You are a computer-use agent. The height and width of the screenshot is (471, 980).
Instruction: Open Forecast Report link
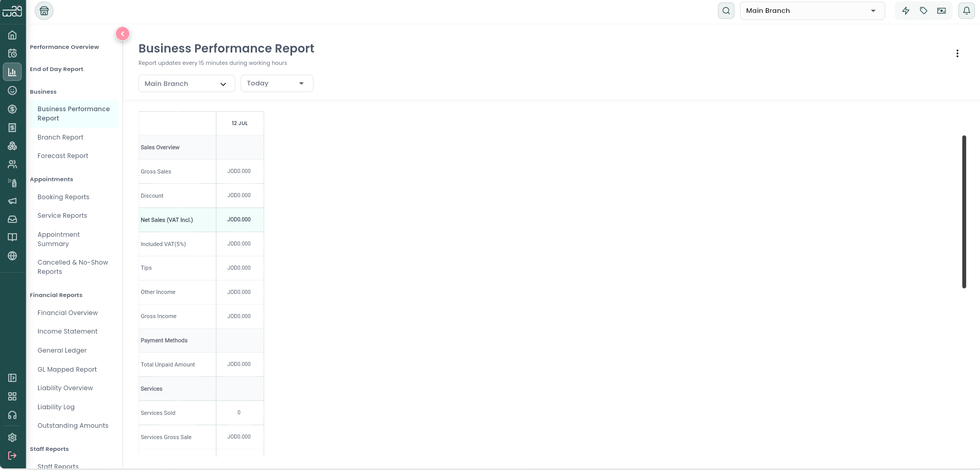63,156
